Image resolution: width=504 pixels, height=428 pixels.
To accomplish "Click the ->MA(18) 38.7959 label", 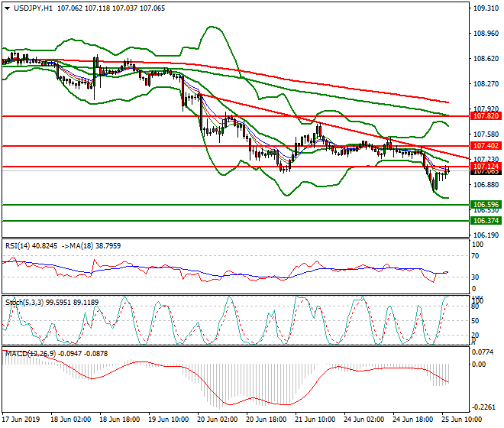I will click(92, 246).
